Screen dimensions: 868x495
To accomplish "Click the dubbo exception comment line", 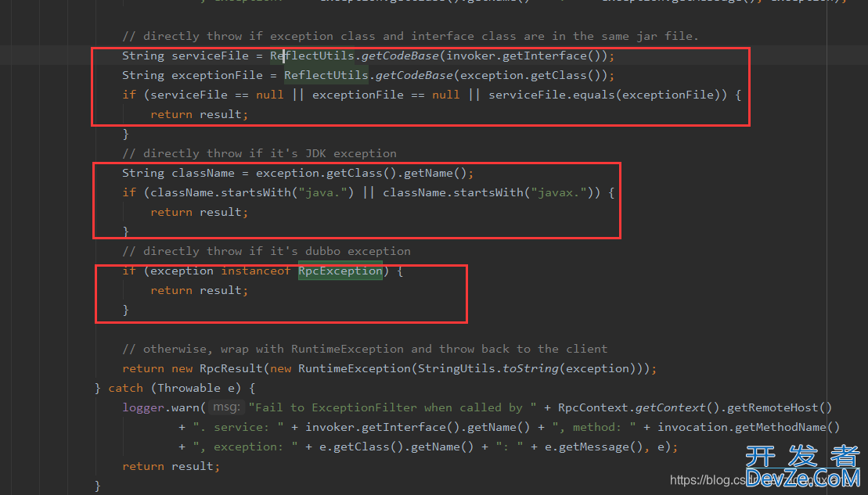I will [266, 251].
